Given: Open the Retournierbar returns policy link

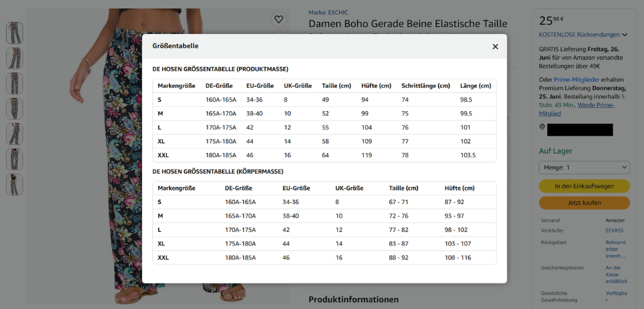Looking at the screenshot, I should (x=616, y=249).
